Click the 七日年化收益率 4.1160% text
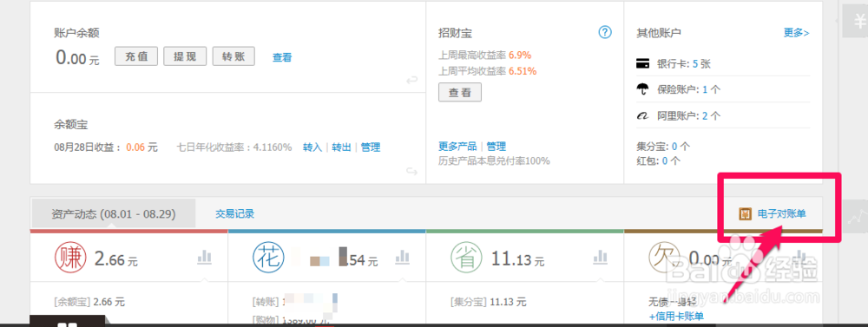The image size is (868, 327). tap(234, 147)
